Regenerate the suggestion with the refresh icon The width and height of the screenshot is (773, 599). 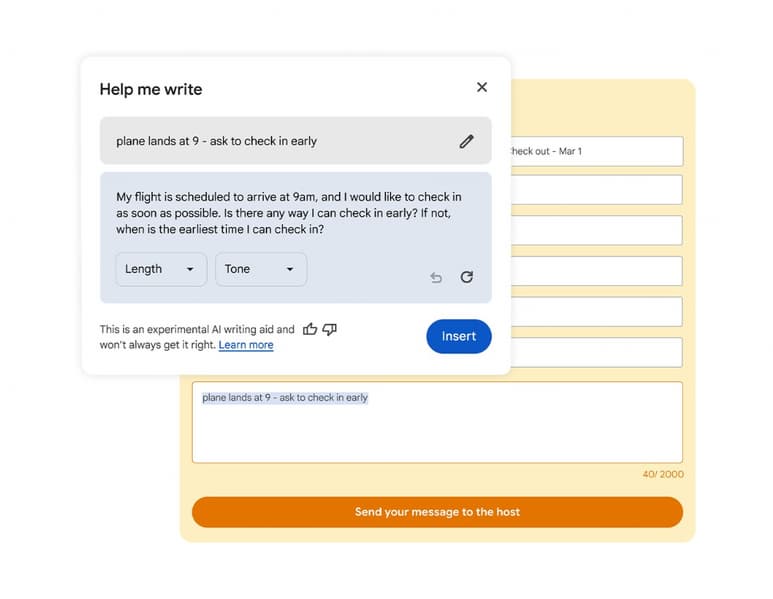[x=466, y=277]
